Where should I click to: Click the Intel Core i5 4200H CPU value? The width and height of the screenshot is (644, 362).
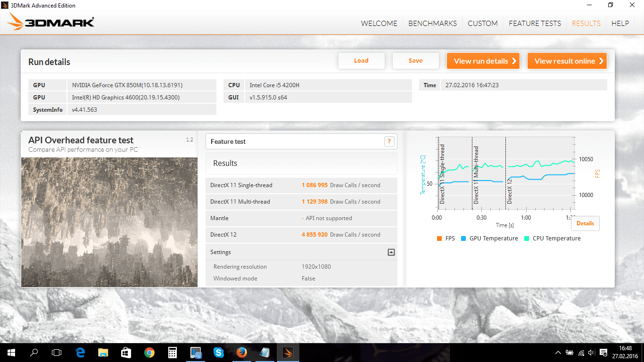274,85
